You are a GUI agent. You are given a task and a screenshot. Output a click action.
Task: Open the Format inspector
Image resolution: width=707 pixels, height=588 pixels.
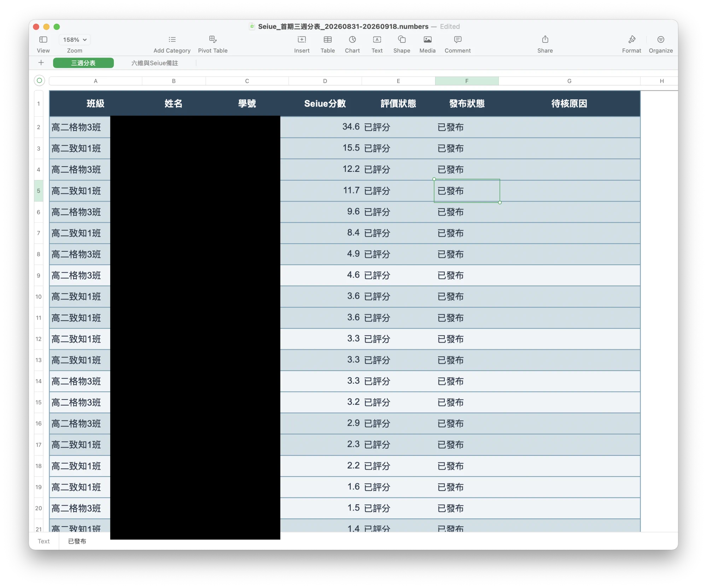click(632, 39)
